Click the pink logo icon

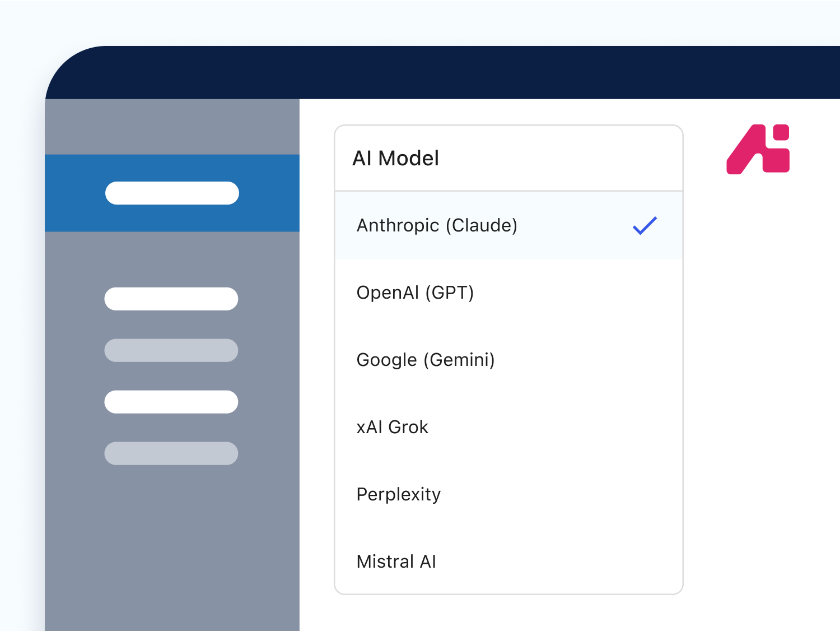point(758,149)
